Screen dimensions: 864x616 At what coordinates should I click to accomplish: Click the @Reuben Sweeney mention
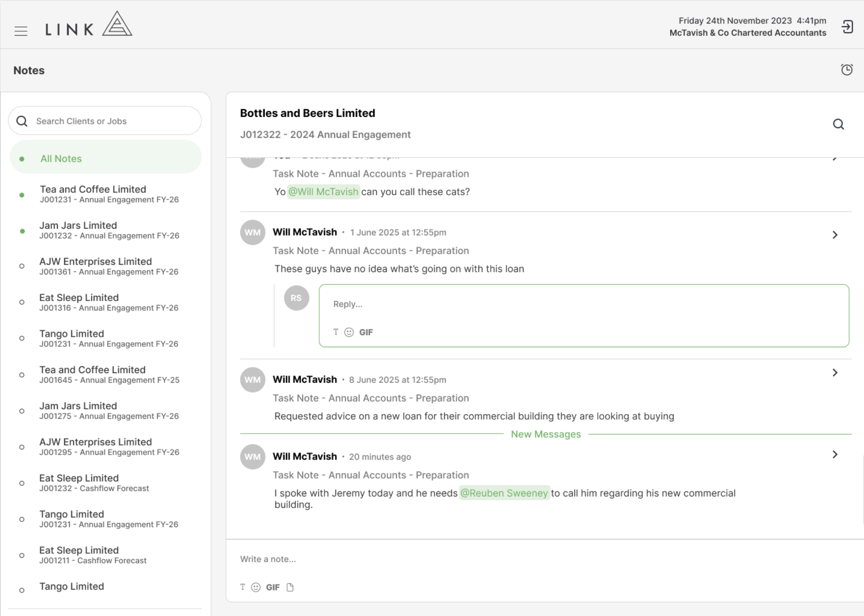click(x=504, y=493)
